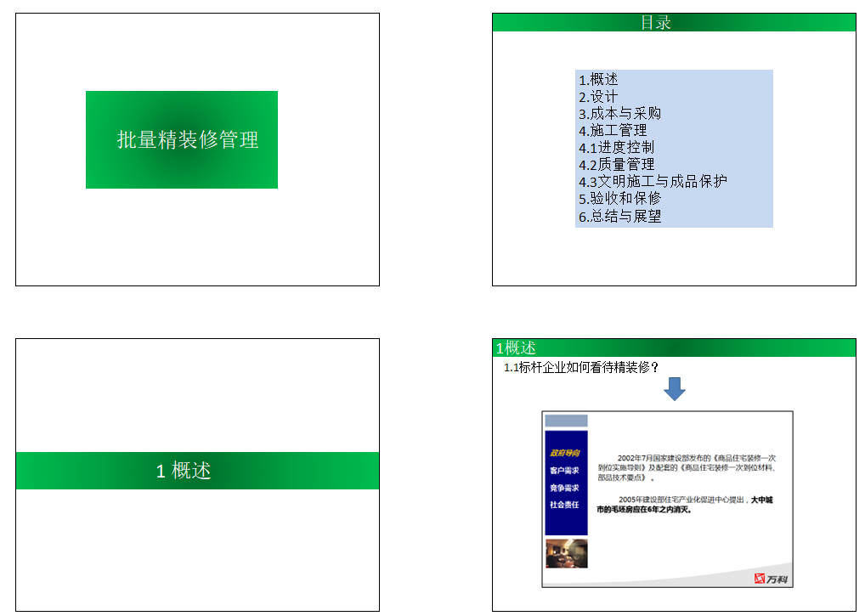Image resolution: width=865 pixels, height=616 pixels.
Task: Click the 客户需求 sidebar entry
Action: 564,468
